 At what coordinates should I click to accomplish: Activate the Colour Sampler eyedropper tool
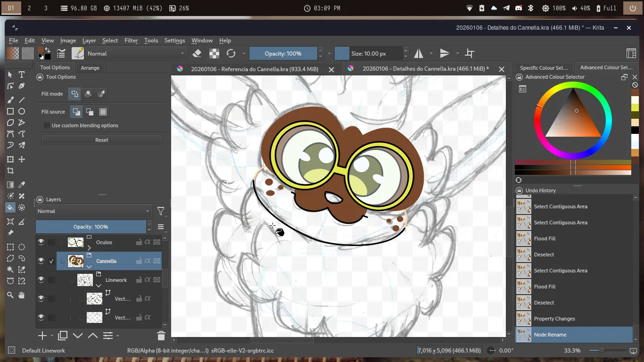click(22, 185)
